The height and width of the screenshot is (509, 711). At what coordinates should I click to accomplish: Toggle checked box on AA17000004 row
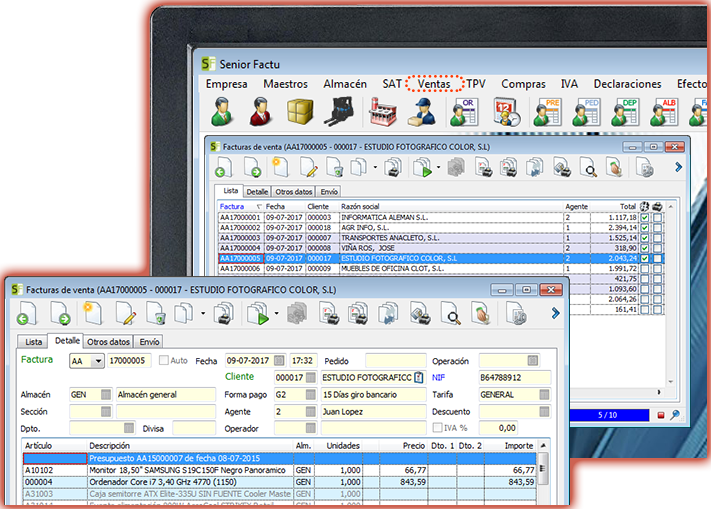coord(644,248)
